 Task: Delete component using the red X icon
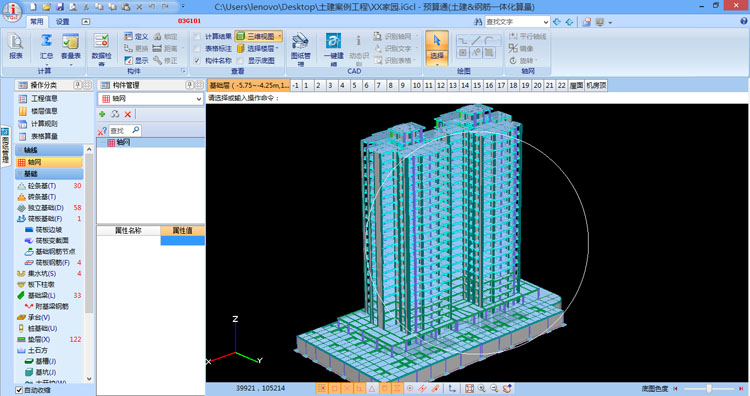(x=128, y=114)
